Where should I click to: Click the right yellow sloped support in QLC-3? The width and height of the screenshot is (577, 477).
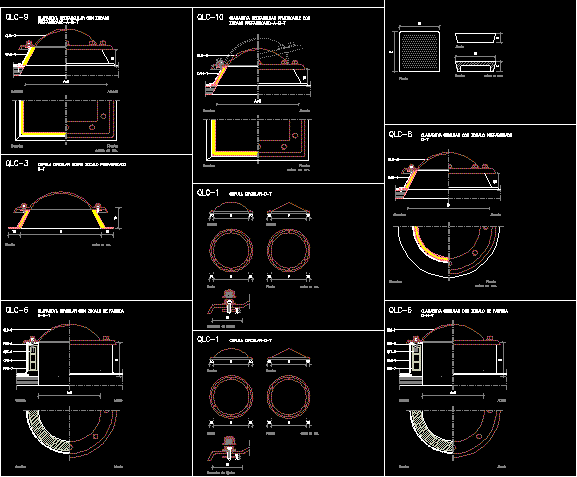(99, 219)
